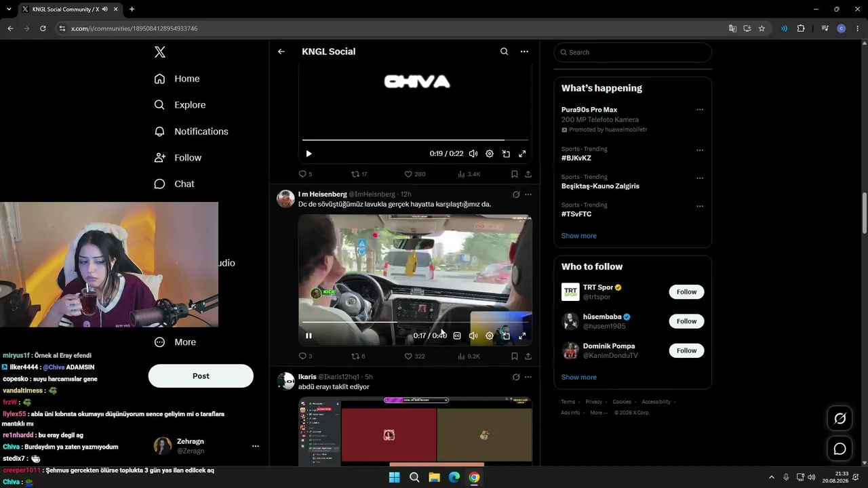Bookmark this page with star icon
868x488 pixels.
pyautogui.click(x=762, y=28)
